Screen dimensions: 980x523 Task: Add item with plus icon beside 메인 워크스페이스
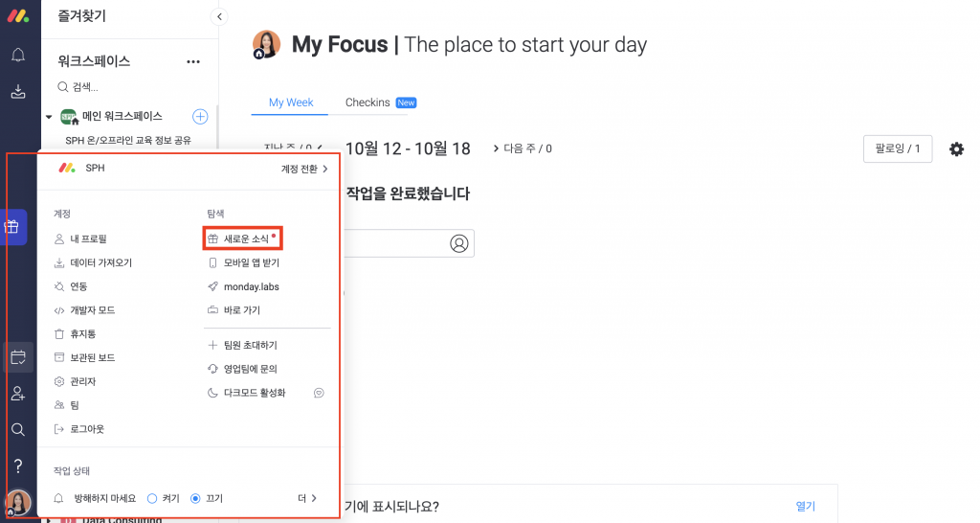tap(200, 117)
